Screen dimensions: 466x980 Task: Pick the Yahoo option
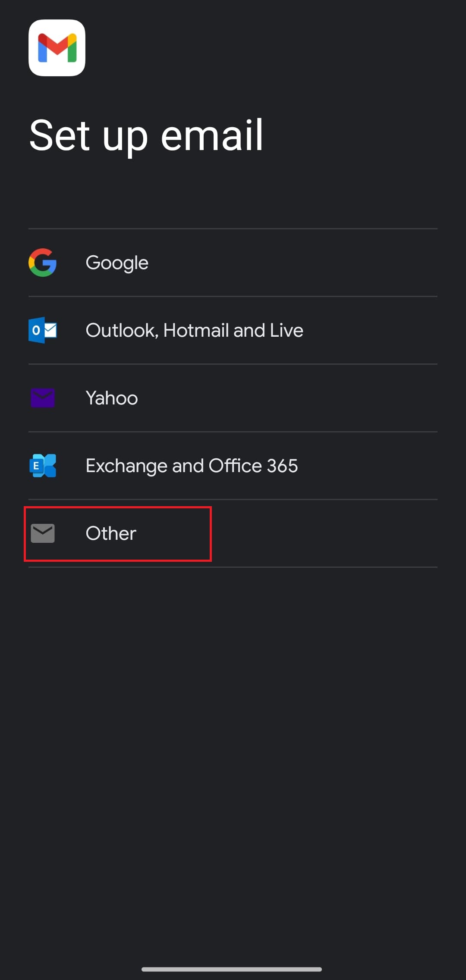click(x=233, y=398)
